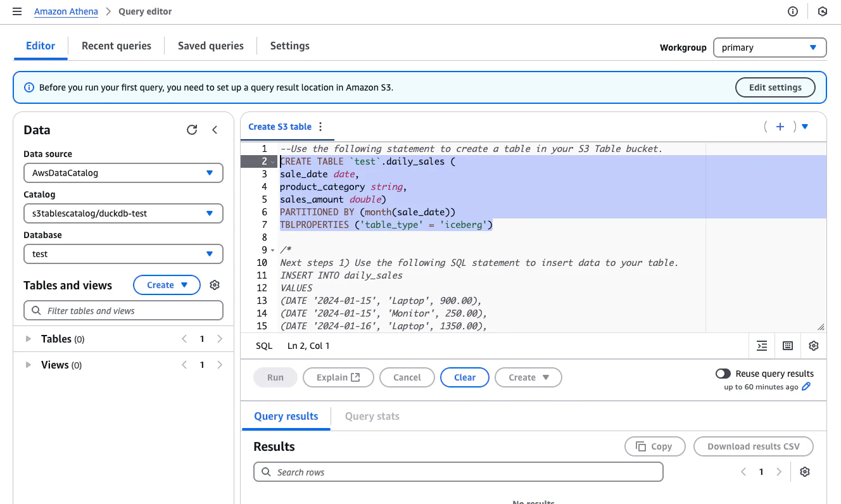841x504 pixels.
Task: Click the Explain button
Action: [x=338, y=377]
